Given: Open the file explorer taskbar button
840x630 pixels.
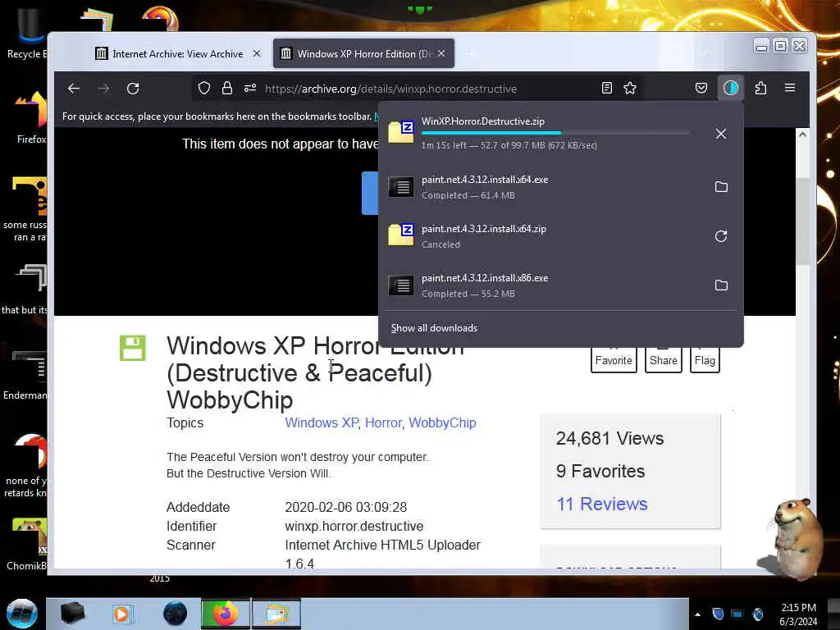Looking at the screenshot, I should (x=276, y=614).
